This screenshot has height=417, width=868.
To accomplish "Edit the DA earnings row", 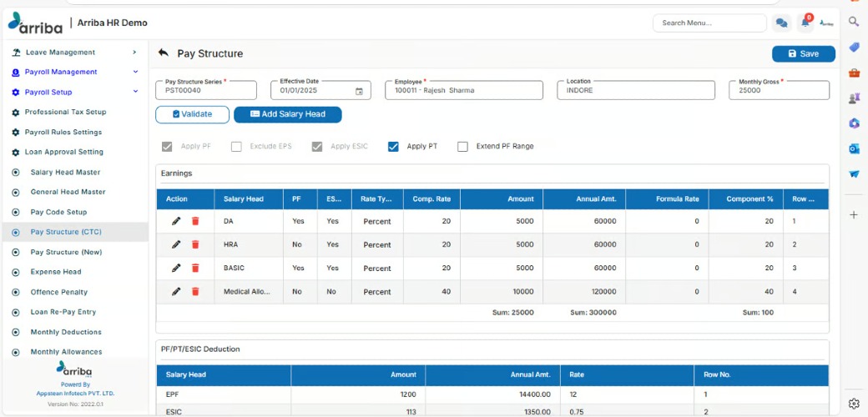I will tap(176, 221).
